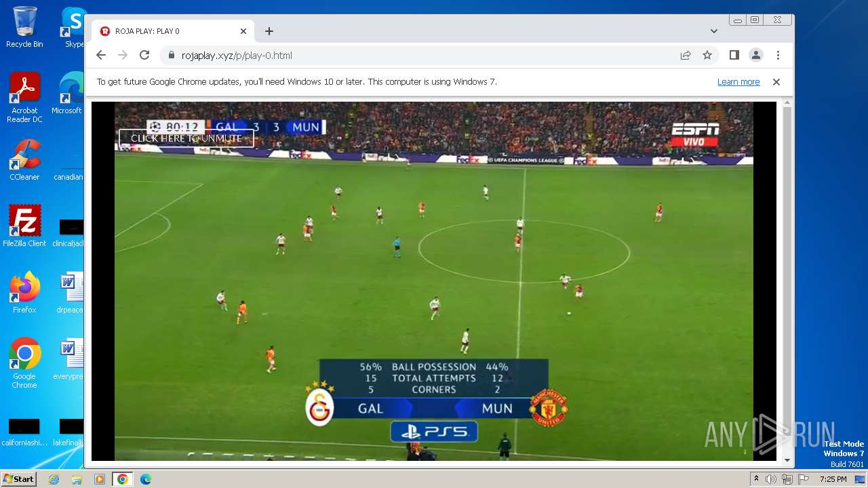Launch Firefox from the desktop
This screenshot has height=488, width=868.
tap(24, 292)
